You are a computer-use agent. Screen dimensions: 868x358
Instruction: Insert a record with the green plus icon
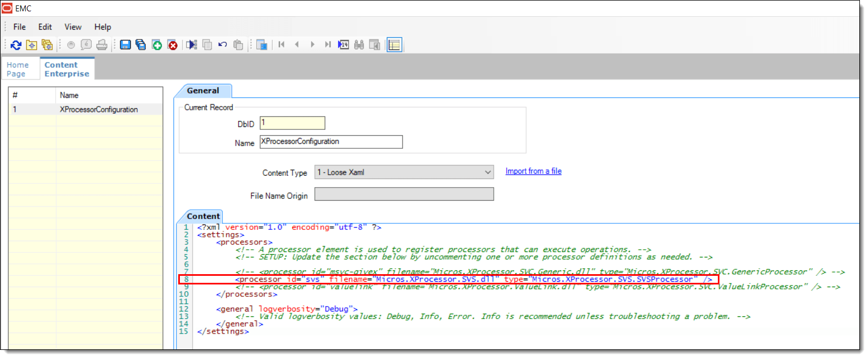pos(157,45)
